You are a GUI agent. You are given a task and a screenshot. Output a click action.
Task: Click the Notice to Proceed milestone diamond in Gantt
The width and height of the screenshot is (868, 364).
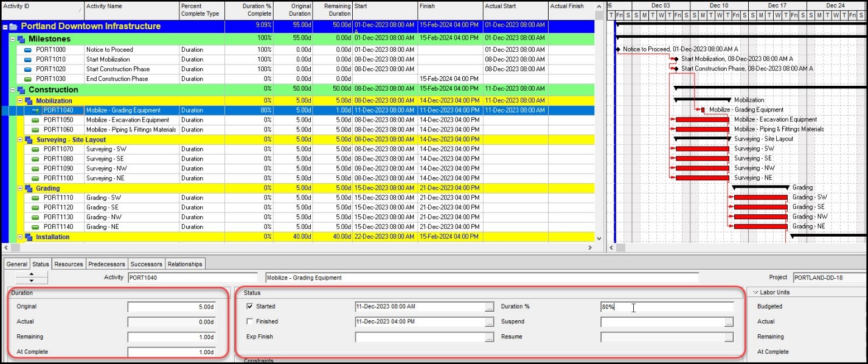click(618, 49)
